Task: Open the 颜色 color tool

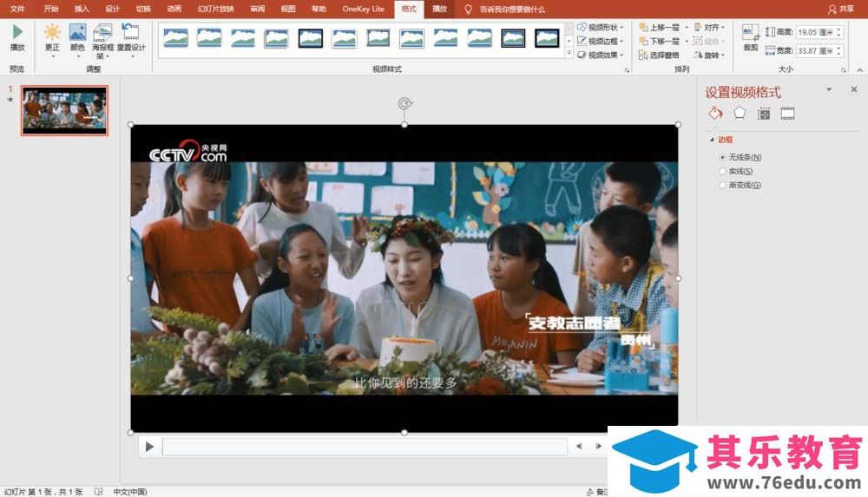Action: tap(77, 40)
